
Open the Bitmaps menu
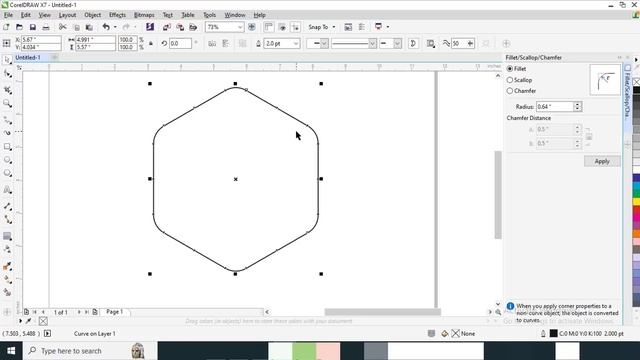tap(144, 15)
